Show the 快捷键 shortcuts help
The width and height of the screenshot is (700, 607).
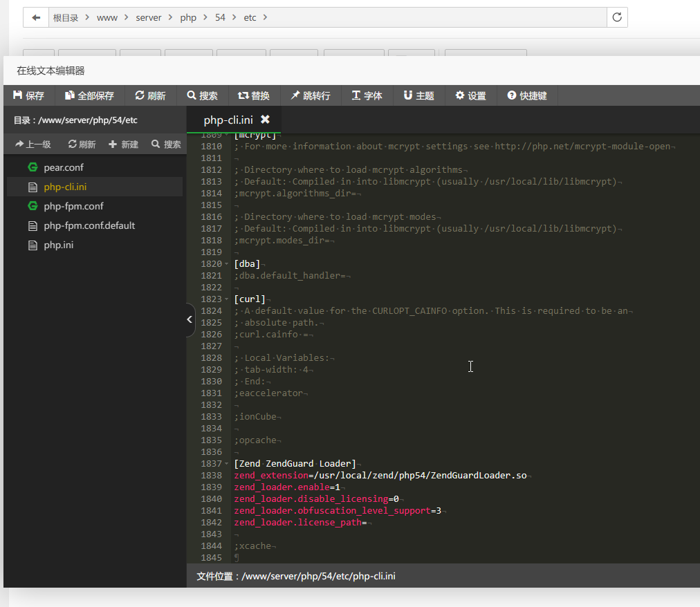click(x=527, y=95)
